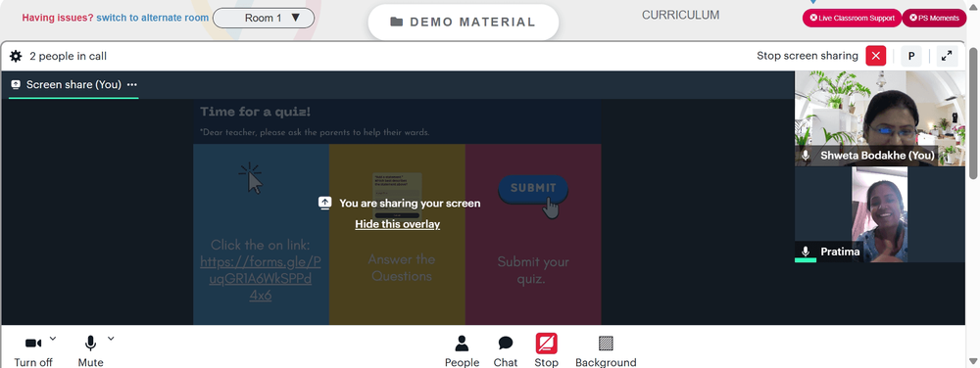Click Stop screen share button in bottom bar

[x=546, y=351]
